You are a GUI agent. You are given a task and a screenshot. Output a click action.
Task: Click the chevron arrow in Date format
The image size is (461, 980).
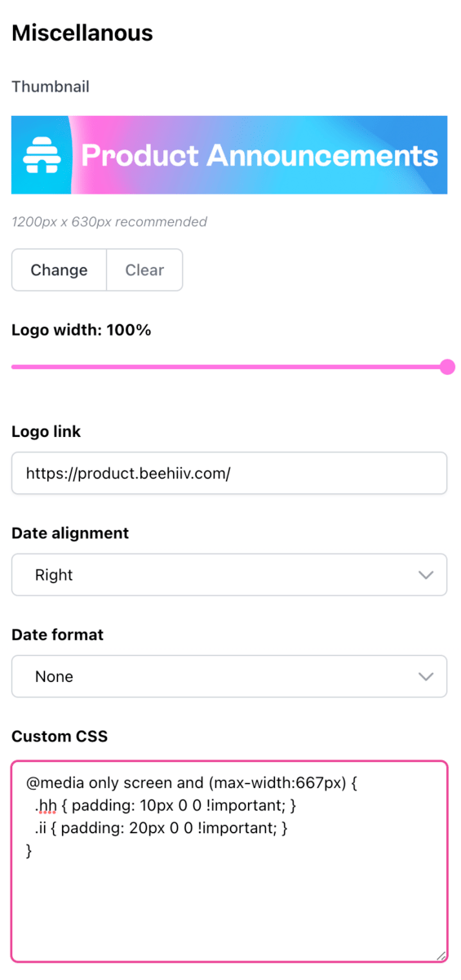point(425,676)
